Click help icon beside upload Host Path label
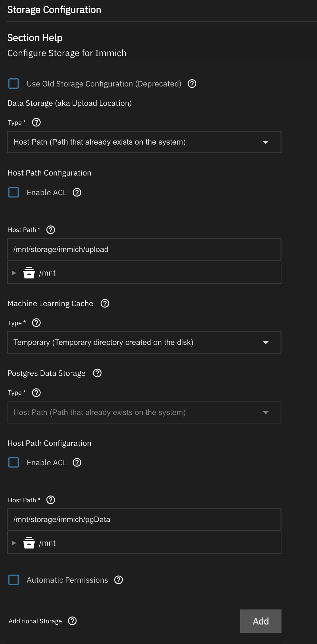Viewport: 317px width, 644px height. [x=51, y=230]
